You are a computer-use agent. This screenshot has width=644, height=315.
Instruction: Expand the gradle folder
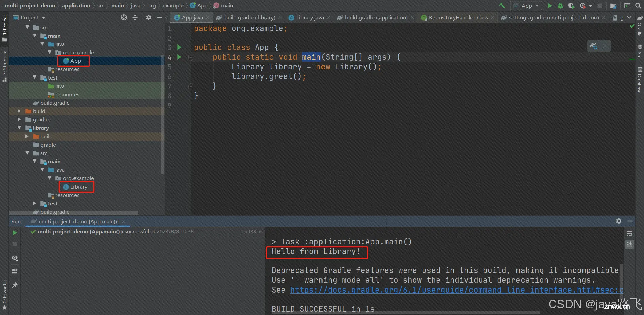point(19,119)
